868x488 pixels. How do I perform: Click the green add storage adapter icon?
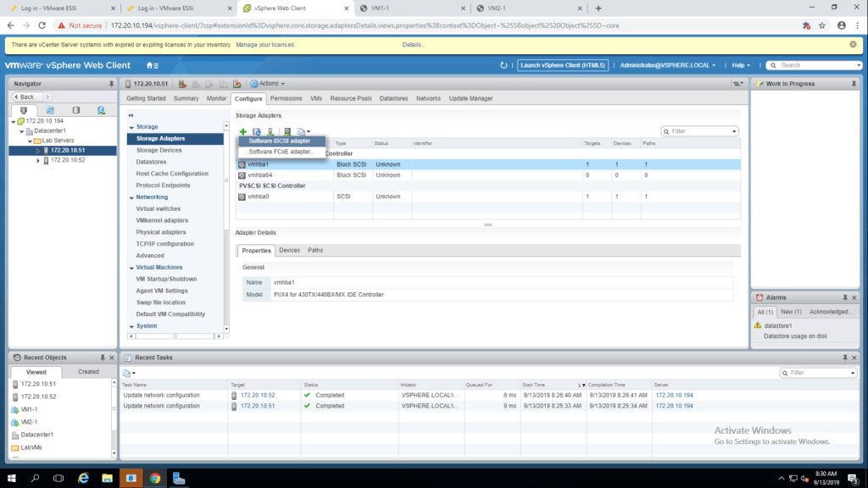click(x=242, y=131)
